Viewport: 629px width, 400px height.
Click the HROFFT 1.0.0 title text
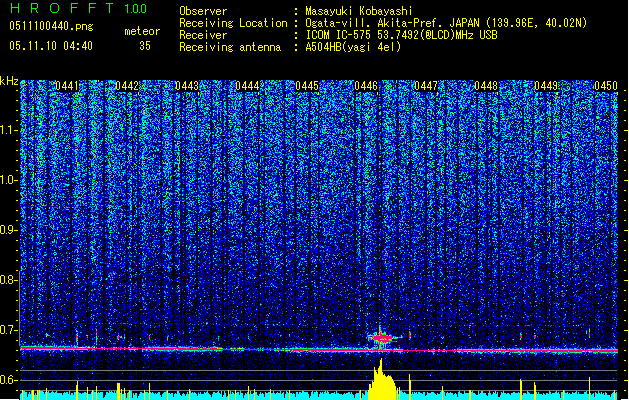[x=79, y=8]
